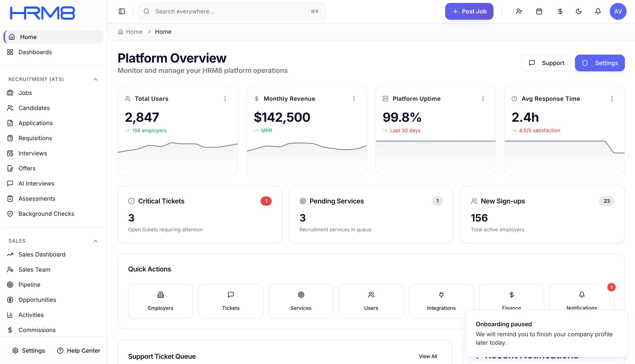
Task: Open the Pipeline sidebar item
Action: pos(29,284)
